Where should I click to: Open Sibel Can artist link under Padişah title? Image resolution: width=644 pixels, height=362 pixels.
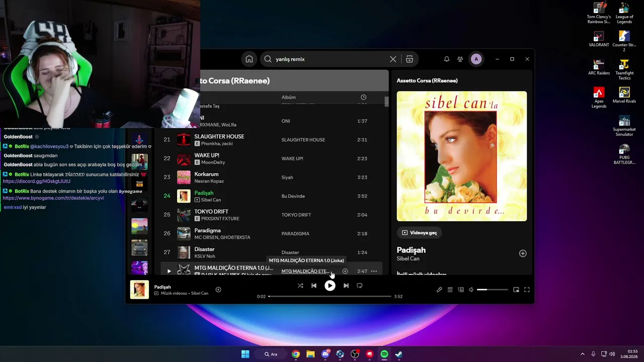[x=408, y=258]
